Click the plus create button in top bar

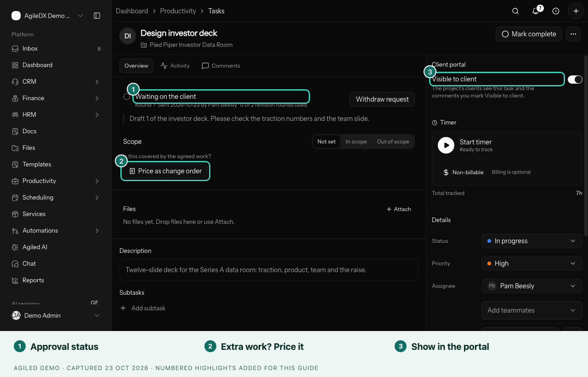coord(576,11)
